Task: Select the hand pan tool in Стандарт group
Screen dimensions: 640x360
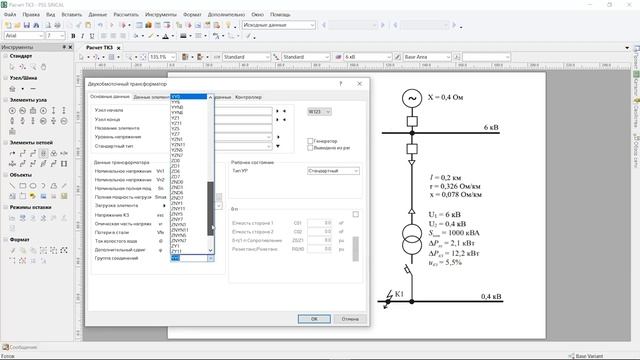Action: point(43,66)
